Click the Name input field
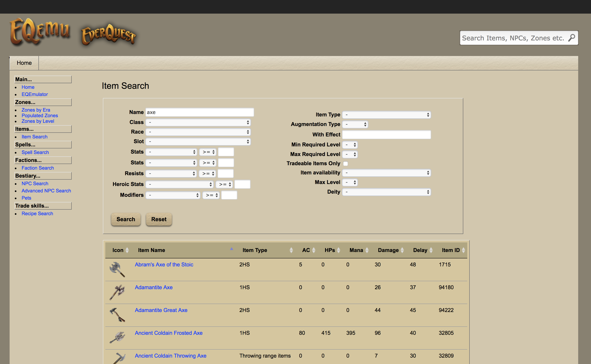Image resolution: width=591 pixels, height=364 pixels. (x=199, y=112)
